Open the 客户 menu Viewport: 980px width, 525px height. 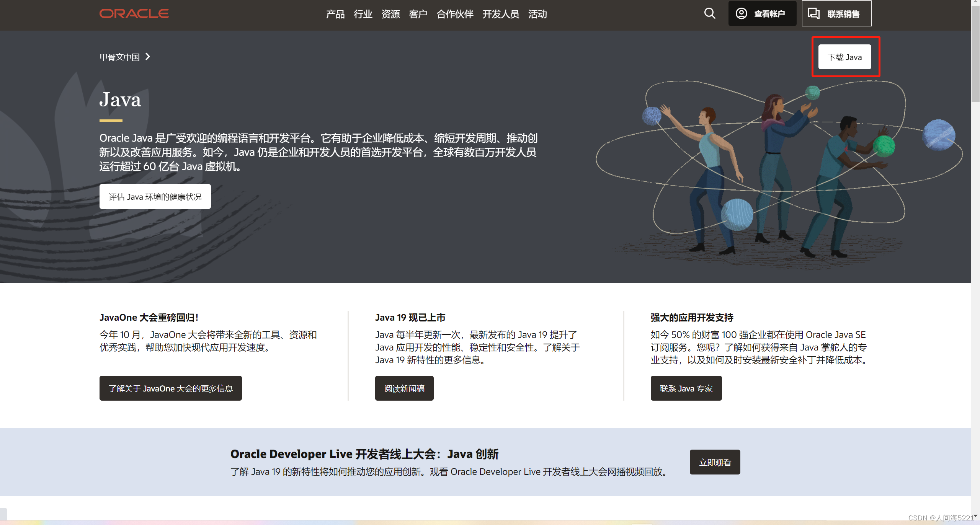pos(418,15)
